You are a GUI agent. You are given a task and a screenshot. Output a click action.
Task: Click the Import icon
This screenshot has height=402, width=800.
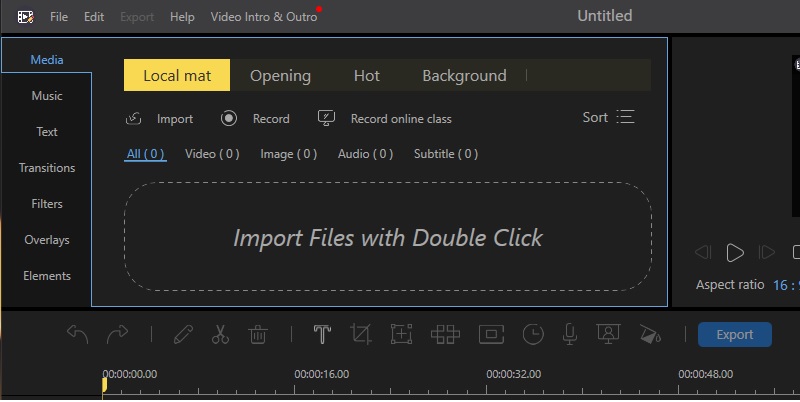point(134,118)
